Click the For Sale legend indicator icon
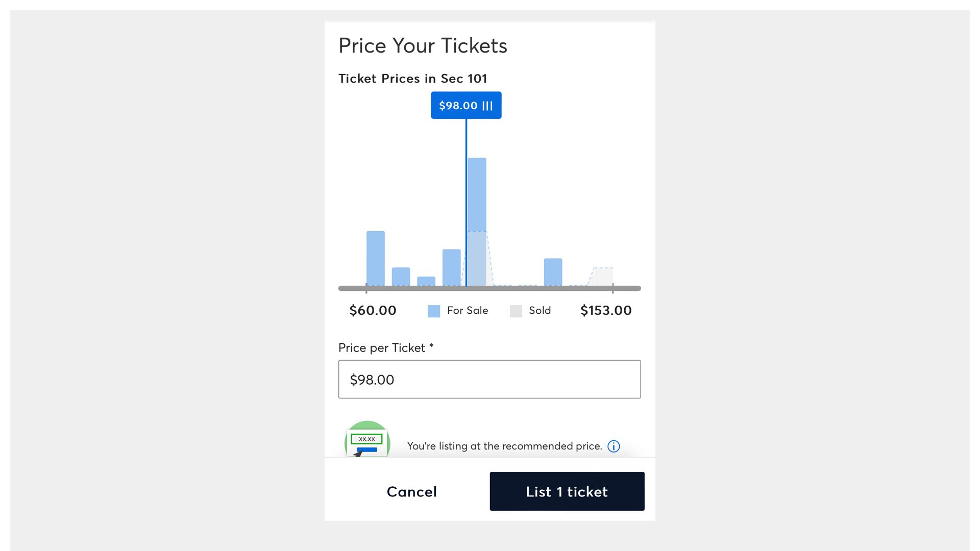 434,310
